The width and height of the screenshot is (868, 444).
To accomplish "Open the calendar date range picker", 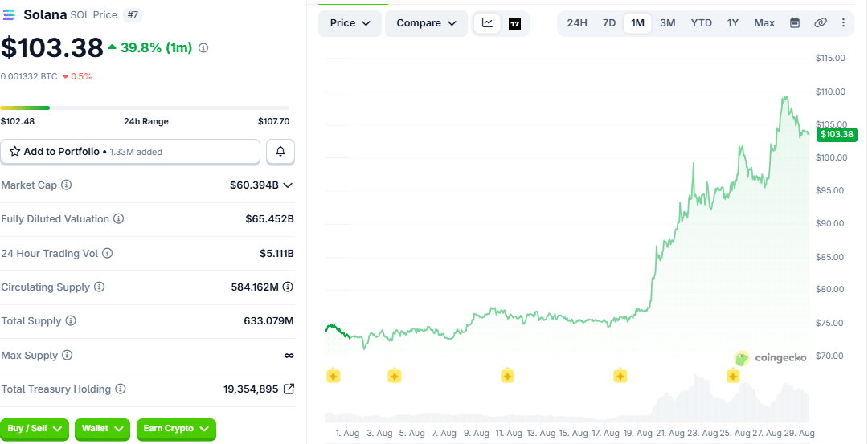I will [794, 23].
